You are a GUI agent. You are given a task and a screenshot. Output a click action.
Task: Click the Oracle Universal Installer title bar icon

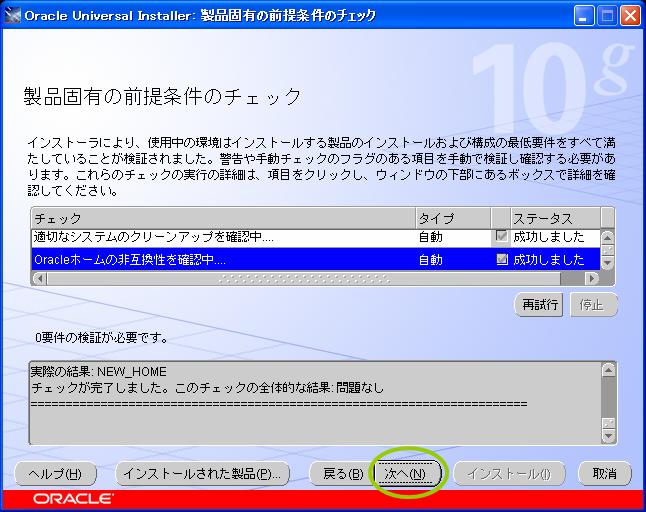point(12,16)
